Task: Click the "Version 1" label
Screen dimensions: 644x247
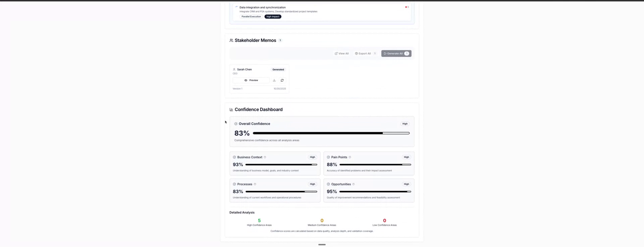Action: click(x=237, y=89)
